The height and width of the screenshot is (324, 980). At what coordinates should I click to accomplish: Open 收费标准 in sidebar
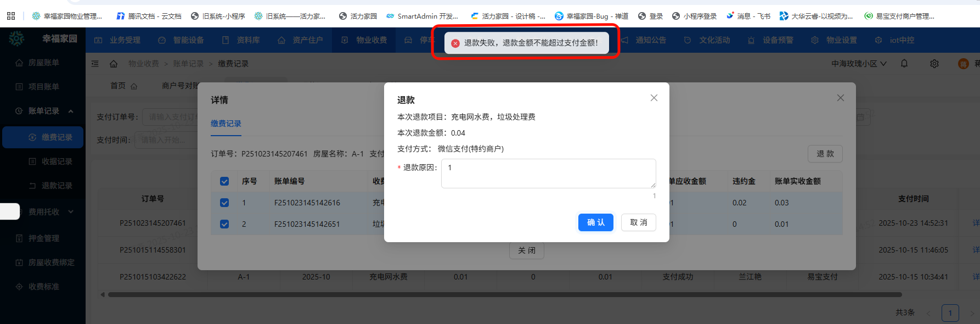[43, 287]
